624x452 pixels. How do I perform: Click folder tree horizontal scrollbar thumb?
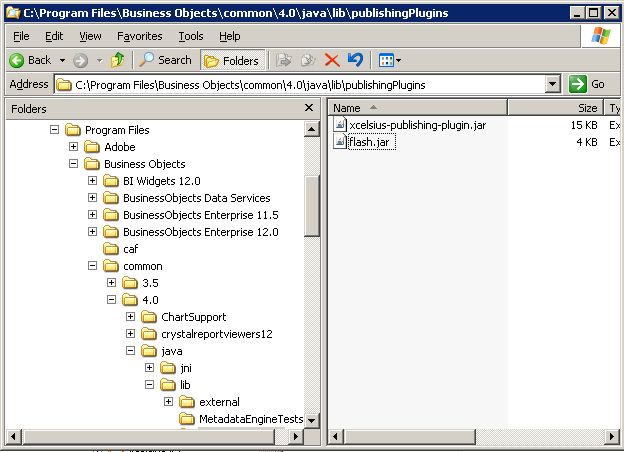pyautogui.click(x=148, y=436)
